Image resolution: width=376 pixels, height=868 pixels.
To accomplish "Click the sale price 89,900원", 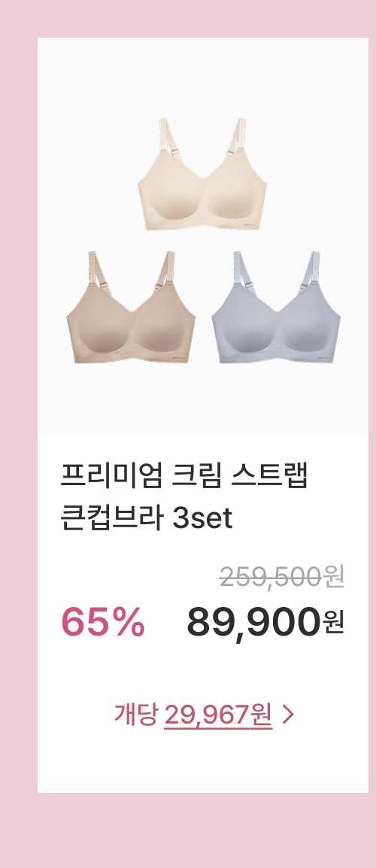I will pos(265,621).
